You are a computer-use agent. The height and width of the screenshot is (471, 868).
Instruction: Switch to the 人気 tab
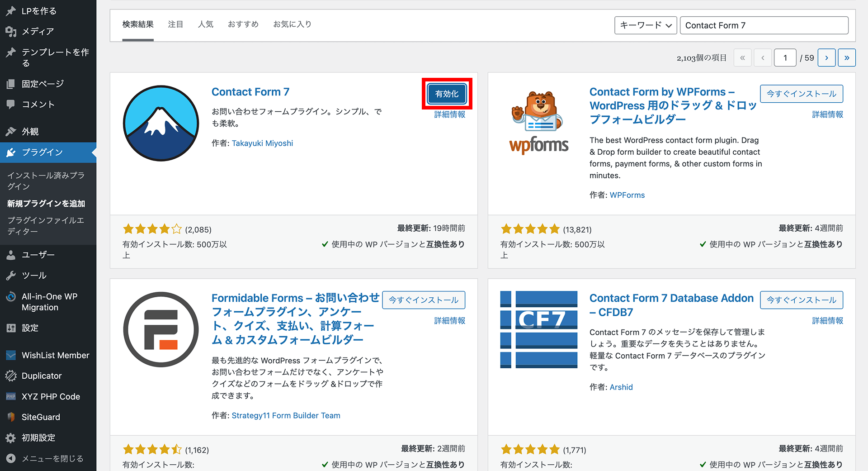(206, 24)
